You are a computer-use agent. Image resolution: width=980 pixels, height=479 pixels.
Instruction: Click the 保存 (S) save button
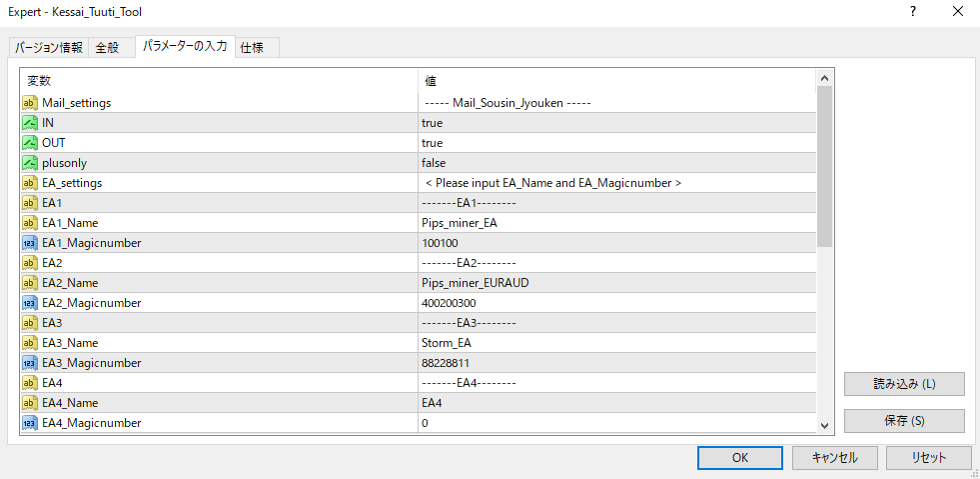click(904, 421)
